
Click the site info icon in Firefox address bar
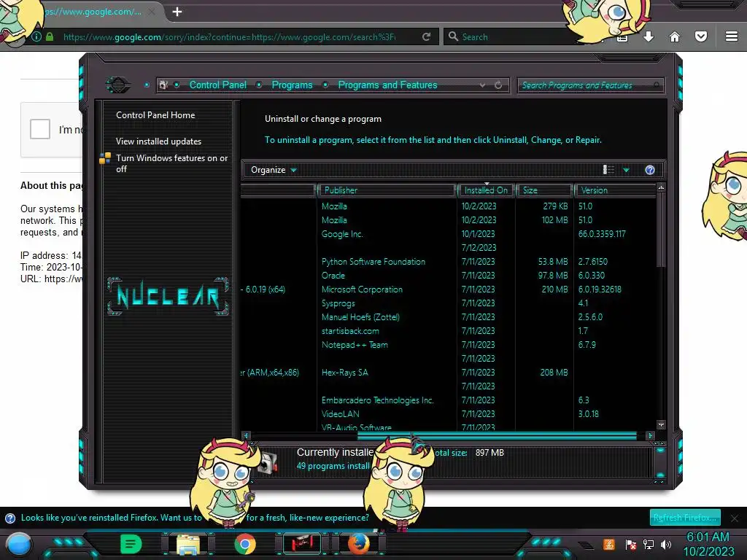36,36
